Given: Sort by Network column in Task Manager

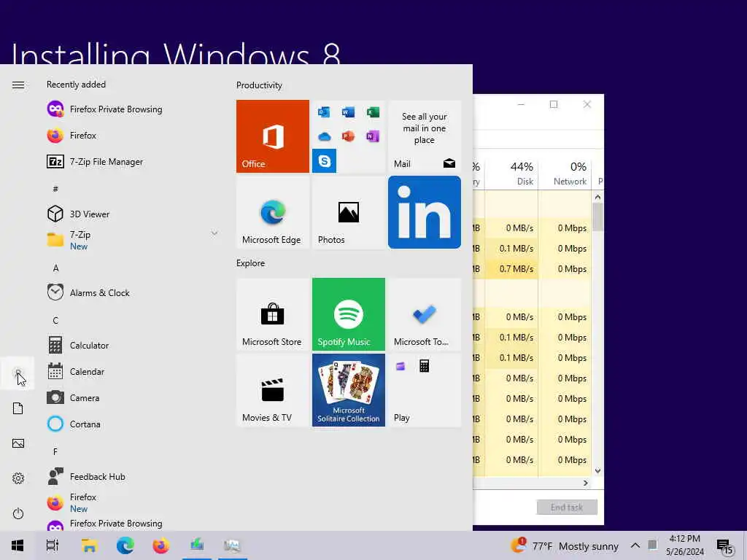Looking at the screenshot, I should [x=565, y=174].
